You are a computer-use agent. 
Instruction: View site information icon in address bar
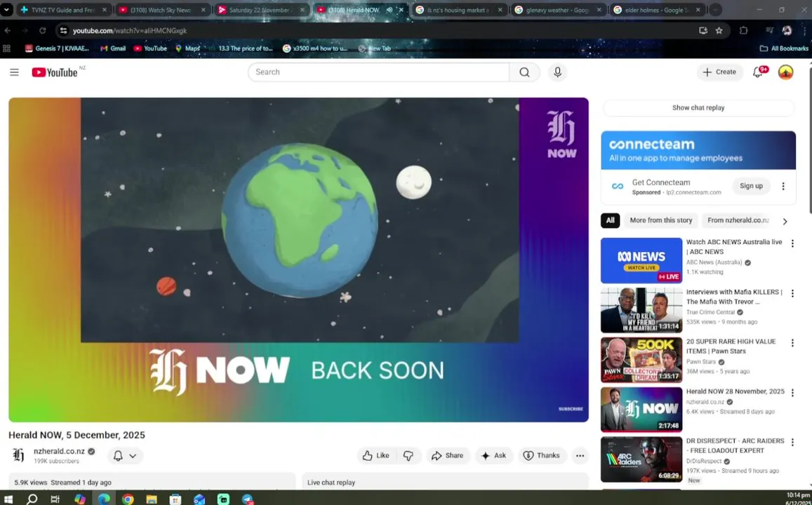click(x=63, y=31)
